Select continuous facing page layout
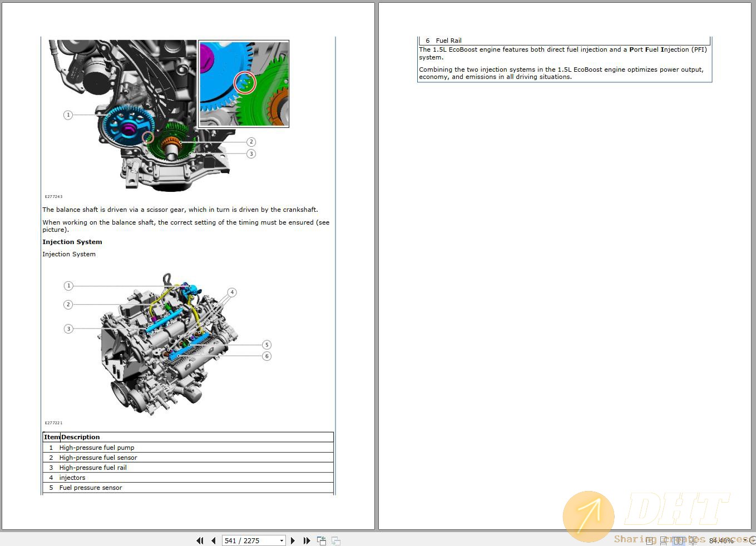This screenshot has width=756, height=546. coord(693,540)
